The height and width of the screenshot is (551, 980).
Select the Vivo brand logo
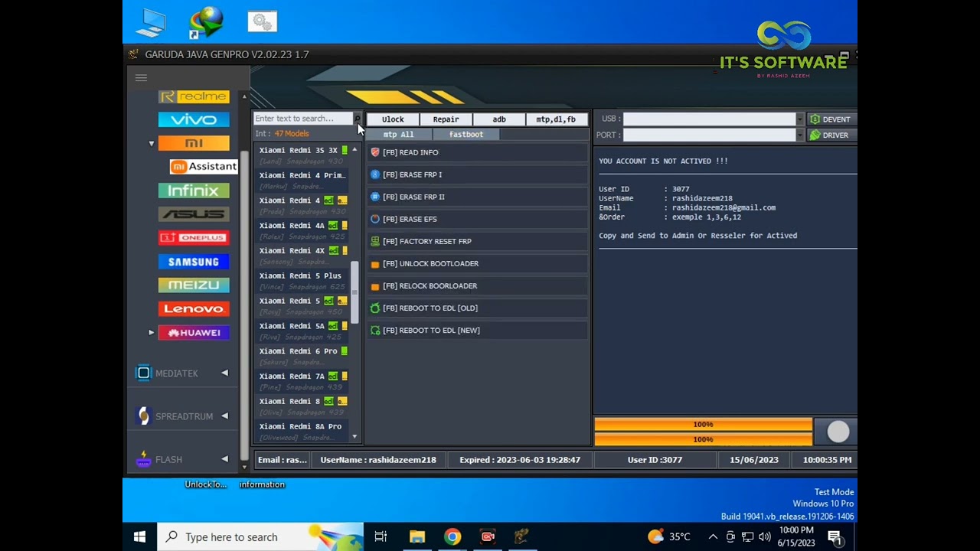pyautogui.click(x=194, y=119)
